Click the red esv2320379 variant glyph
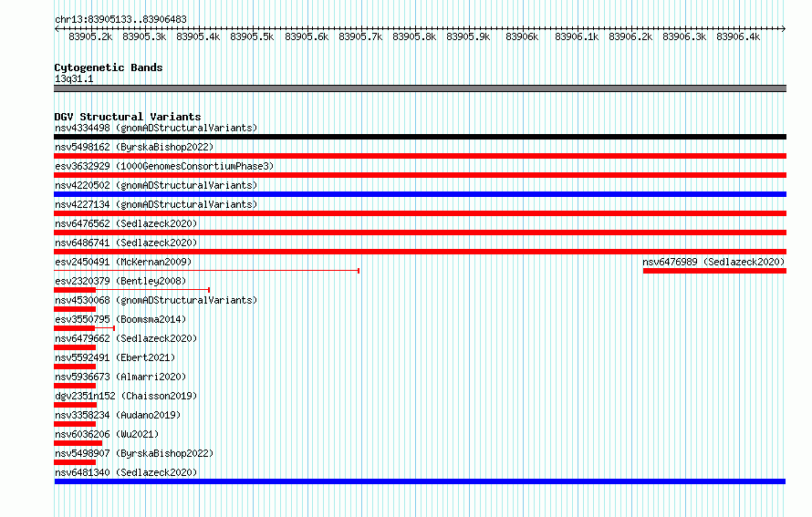 click(131, 290)
